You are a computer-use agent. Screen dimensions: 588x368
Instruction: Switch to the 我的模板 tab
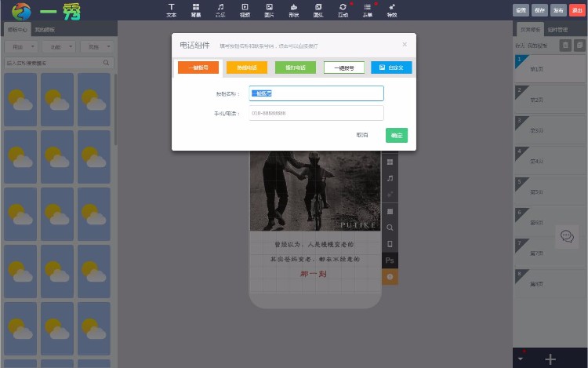pos(45,29)
